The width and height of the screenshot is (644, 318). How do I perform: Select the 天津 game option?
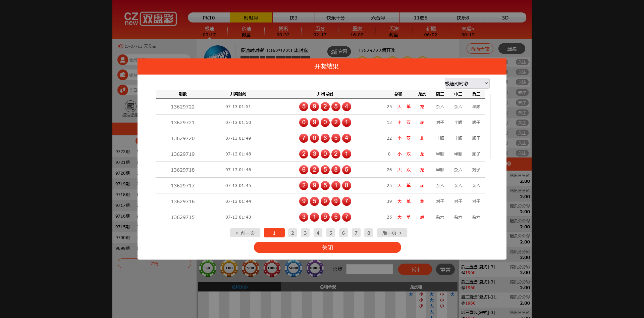point(394,32)
